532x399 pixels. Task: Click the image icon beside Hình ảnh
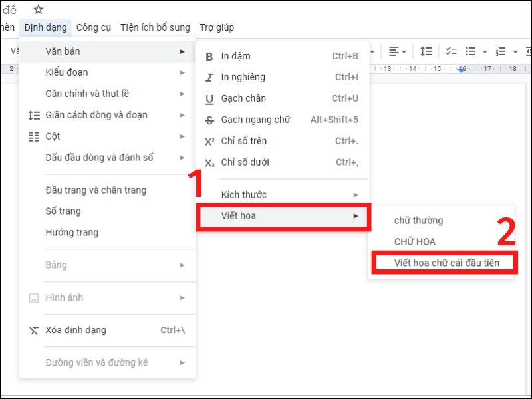34,298
